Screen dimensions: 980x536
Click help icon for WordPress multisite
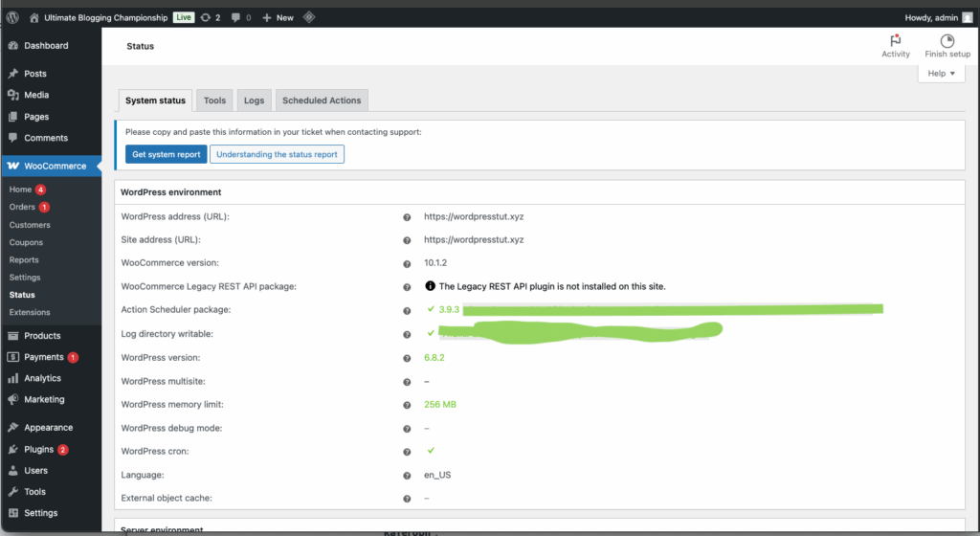click(407, 382)
